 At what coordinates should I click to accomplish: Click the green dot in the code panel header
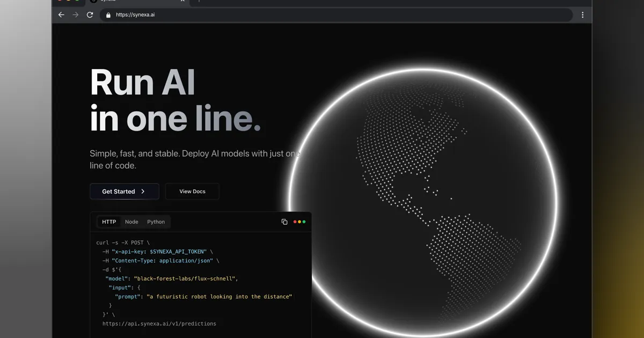pyautogui.click(x=304, y=221)
